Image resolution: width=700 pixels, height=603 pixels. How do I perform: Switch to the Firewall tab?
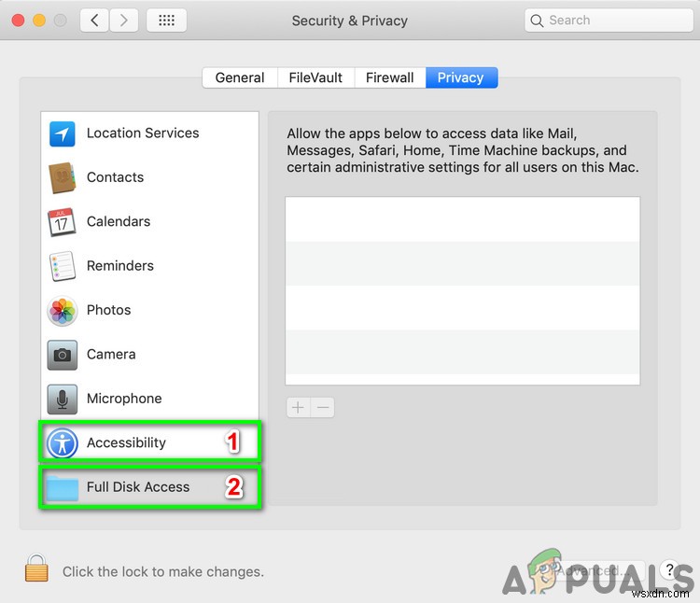click(390, 77)
